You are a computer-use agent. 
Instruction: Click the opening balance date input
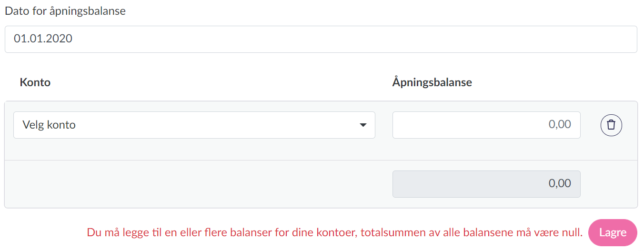(321, 39)
